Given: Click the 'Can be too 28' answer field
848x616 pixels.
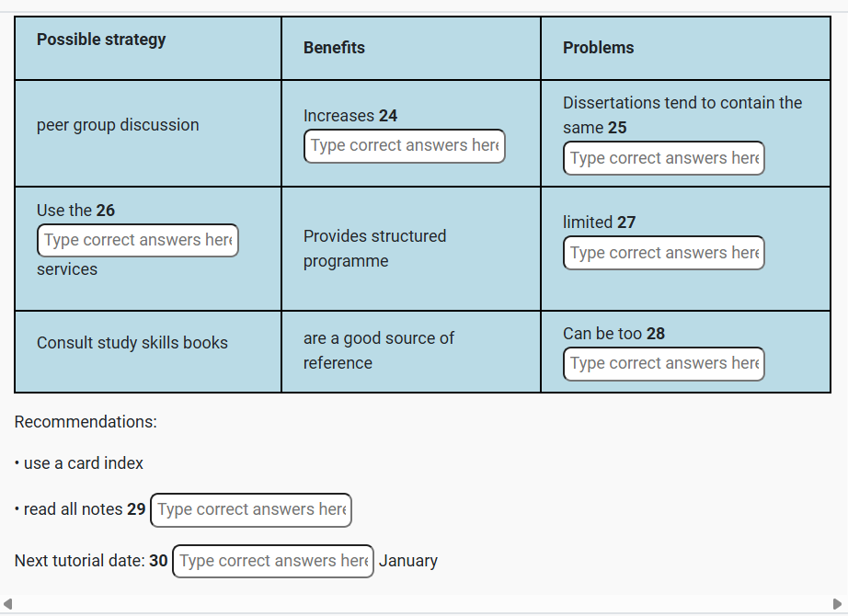Looking at the screenshot, I should (663, 364).
